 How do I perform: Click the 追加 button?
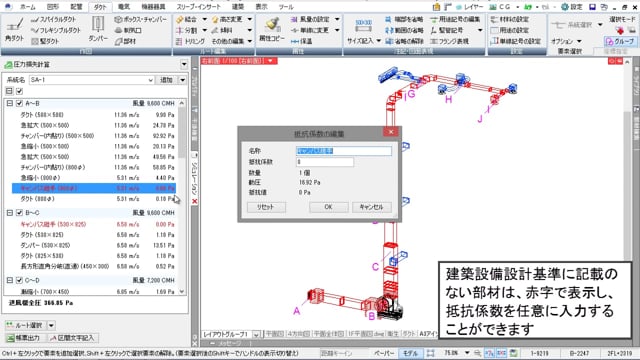point(167,80)
